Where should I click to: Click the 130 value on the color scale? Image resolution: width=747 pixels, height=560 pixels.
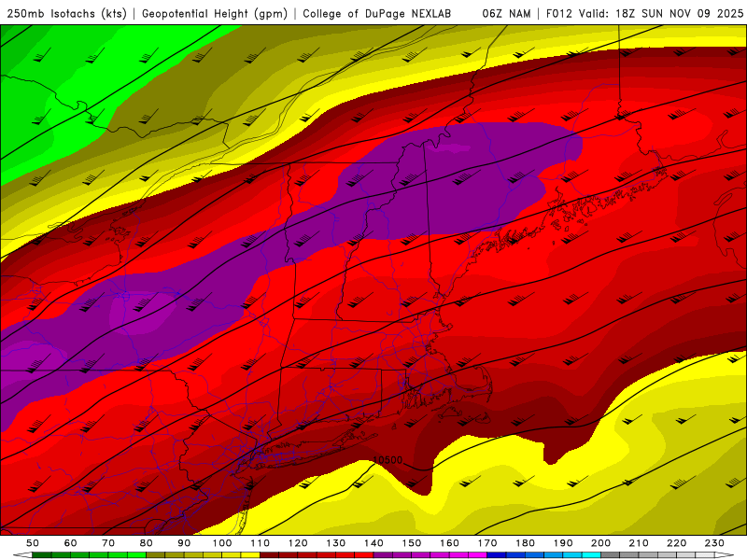336,543
